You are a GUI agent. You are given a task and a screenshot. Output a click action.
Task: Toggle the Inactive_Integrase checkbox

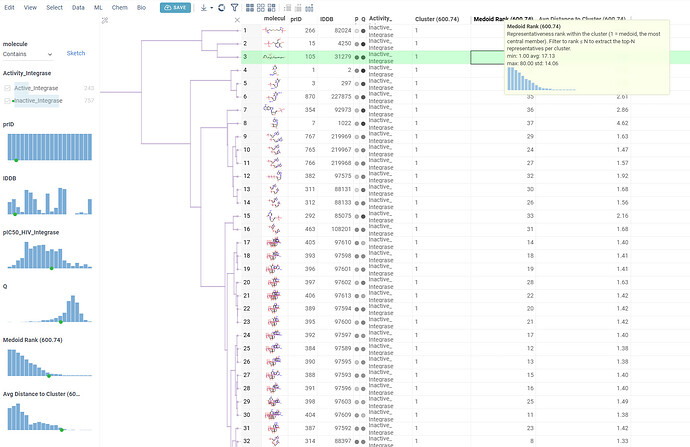pyautogui.click(x=7, y=101)
